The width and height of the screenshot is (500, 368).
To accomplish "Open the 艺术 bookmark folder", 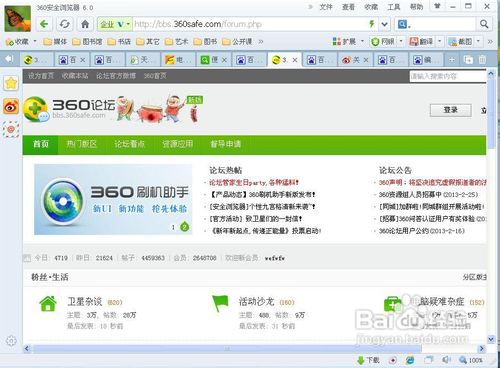I will point(177,42).
